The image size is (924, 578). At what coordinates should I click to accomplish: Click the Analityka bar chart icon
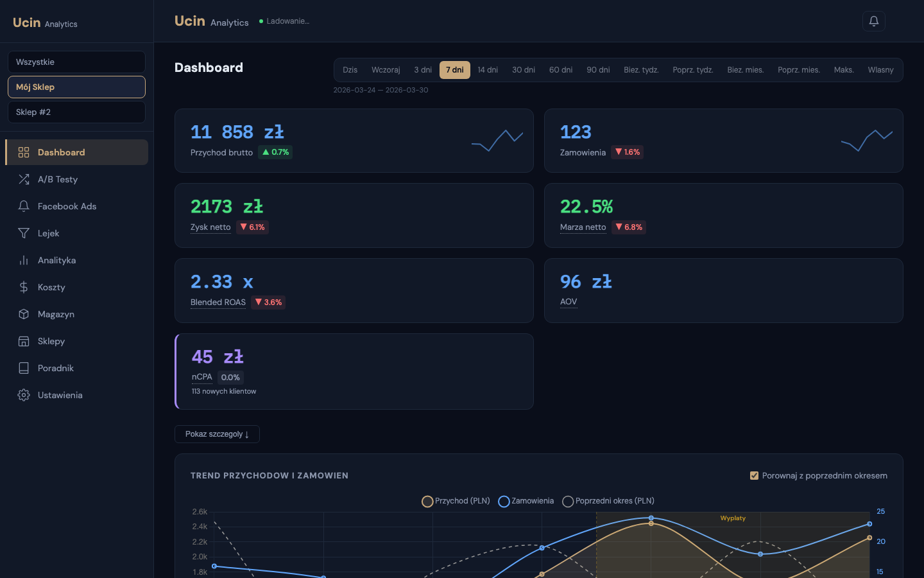[x=24, y=260]
